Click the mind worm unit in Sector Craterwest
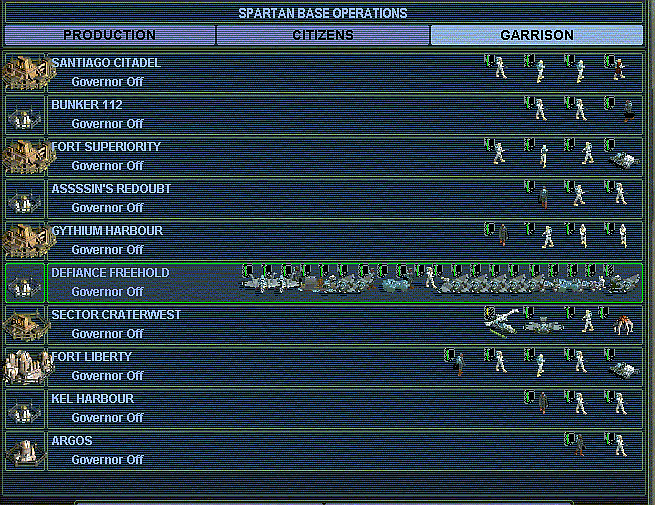 point(624,322)
